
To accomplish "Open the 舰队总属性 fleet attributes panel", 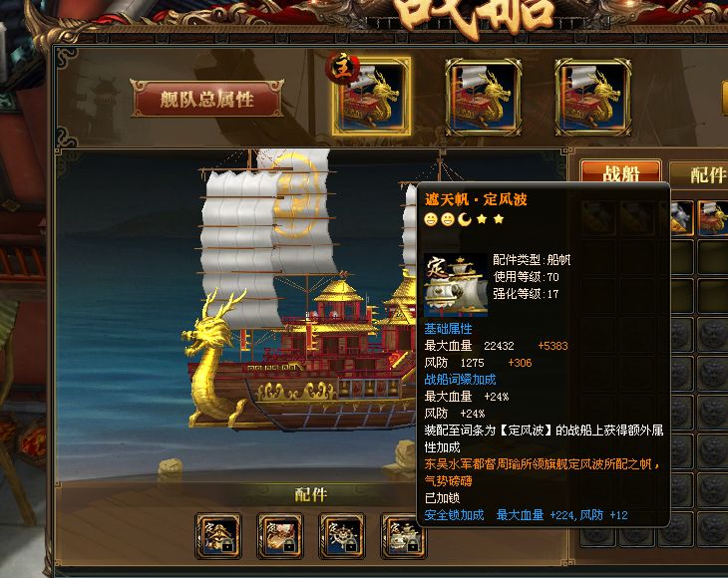I will tap(207, 99).
